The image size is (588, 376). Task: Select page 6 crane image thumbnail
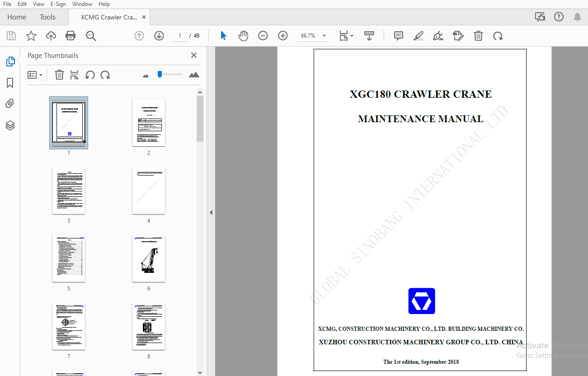tap(149, 259)
